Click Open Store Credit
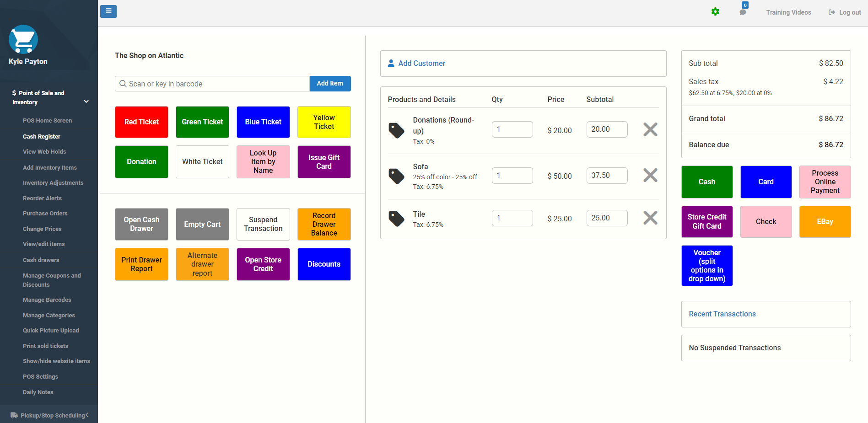The width and height of the screenshot is (868, 423). tap(263, 264)
